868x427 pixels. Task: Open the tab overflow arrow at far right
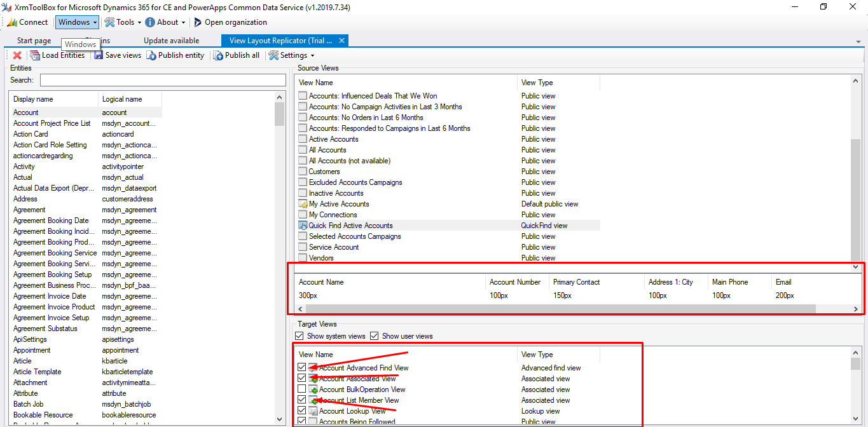click(858, 41)
